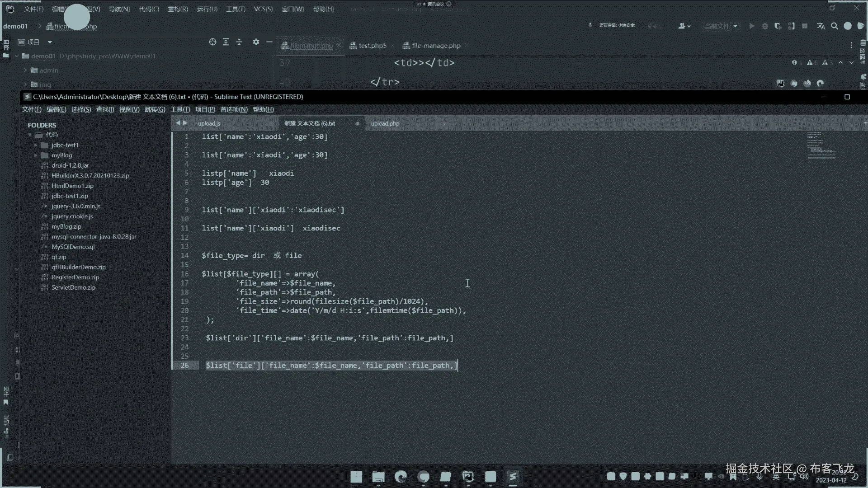Click the search magnifier icon in toolbar
868x488 pixels.
click(x=835, y=26)
